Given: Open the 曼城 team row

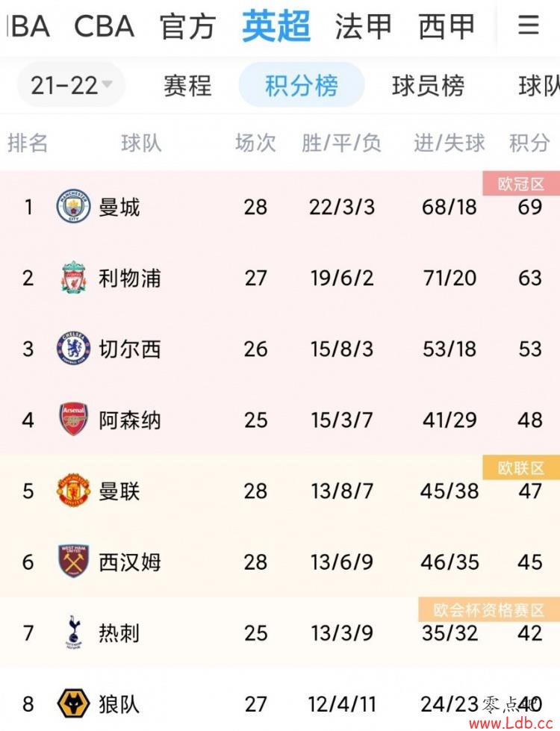Looking at the screenshot, I should pyautogui.click(x=280, y=207).
